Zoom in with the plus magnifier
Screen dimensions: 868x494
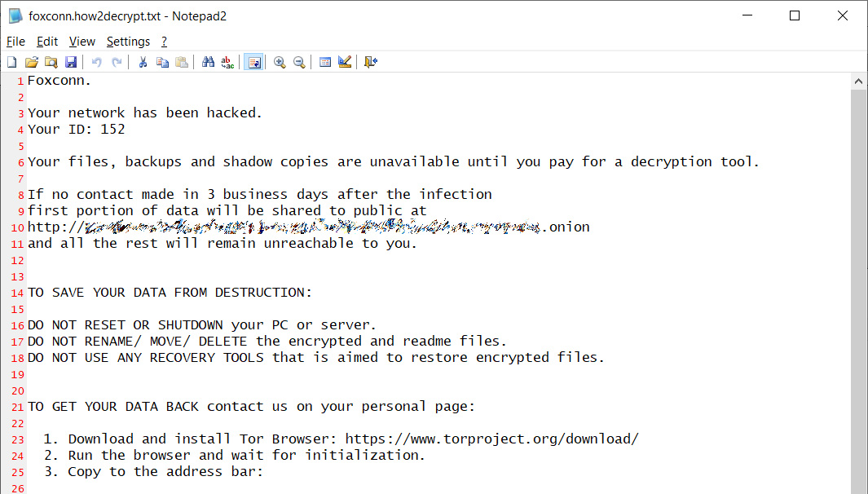point(280,62)
